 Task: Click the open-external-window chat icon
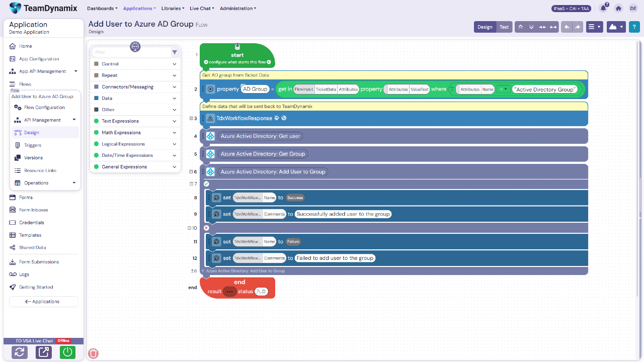click(x=44, y=352)
